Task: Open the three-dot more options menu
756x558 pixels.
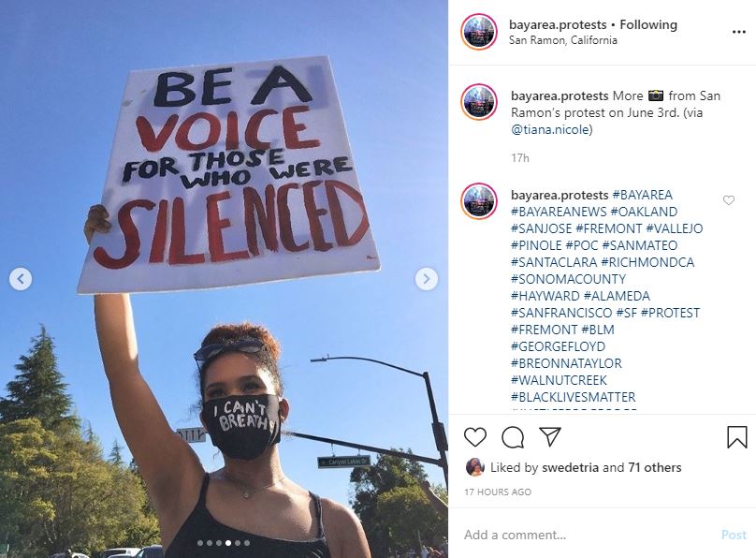Action: tap(738, 32)
